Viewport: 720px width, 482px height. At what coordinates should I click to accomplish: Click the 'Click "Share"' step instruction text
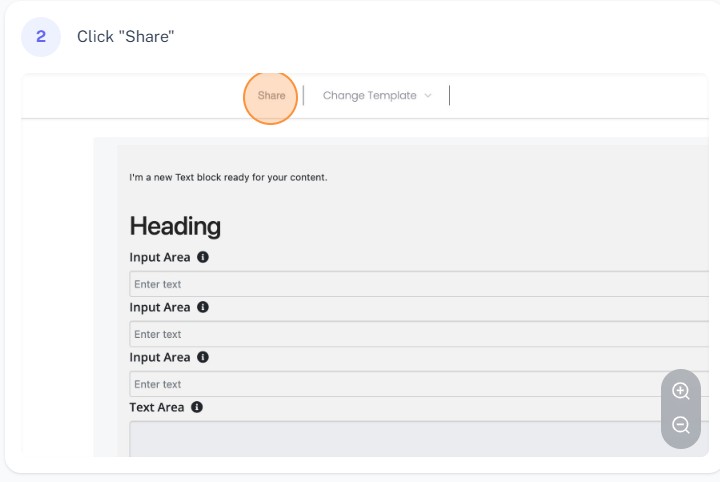(x=126, y=37)
